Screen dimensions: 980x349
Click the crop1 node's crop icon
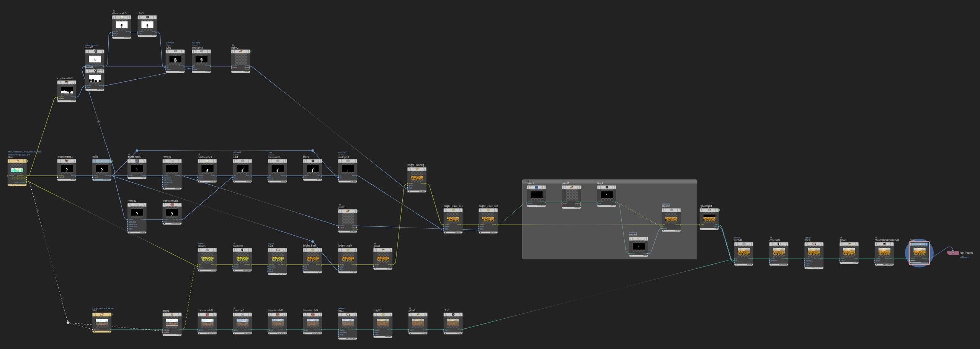[172, 315]
